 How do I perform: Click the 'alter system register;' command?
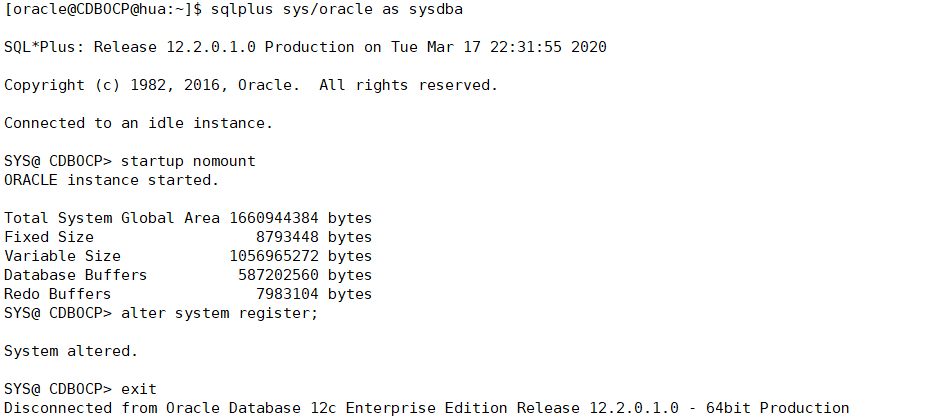tap(219, 313)
